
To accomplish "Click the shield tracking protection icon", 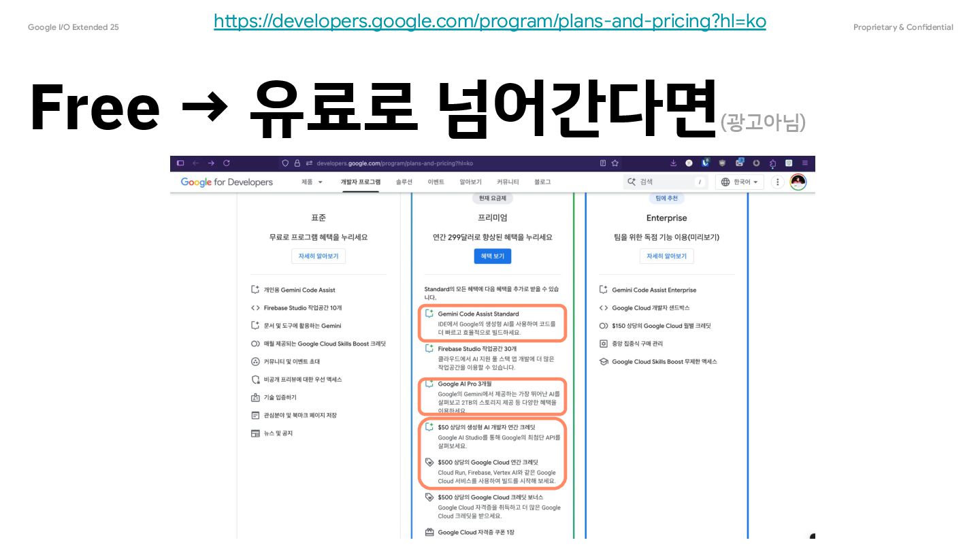I will point(286,163).
